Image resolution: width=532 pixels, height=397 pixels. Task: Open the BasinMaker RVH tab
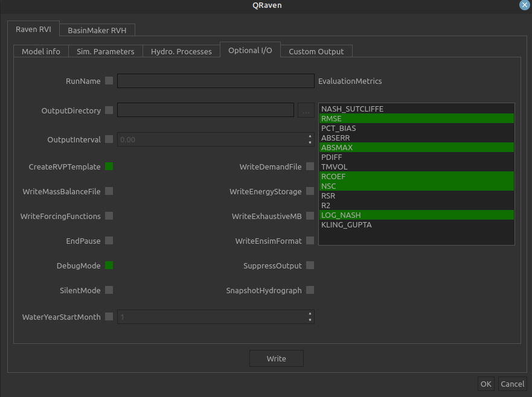tap(97, 30)
